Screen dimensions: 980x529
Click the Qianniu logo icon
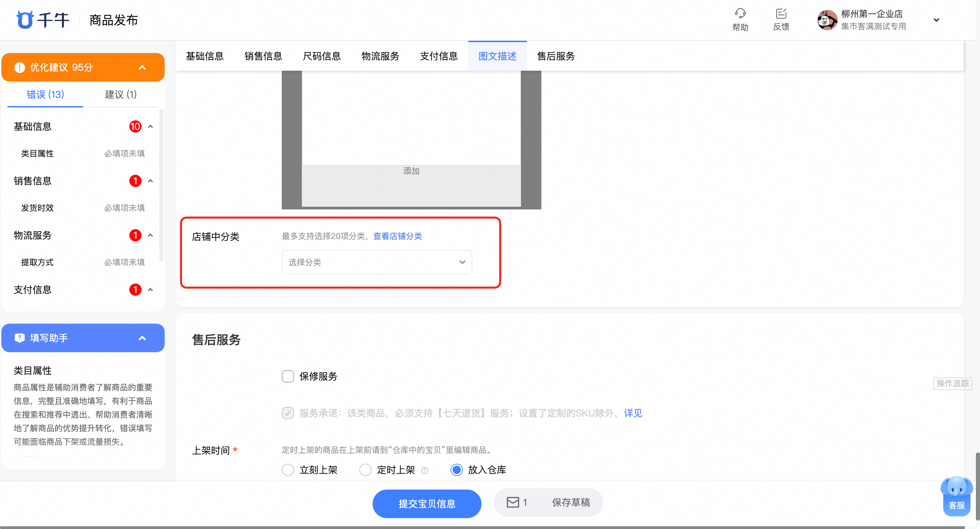point(25,20)
